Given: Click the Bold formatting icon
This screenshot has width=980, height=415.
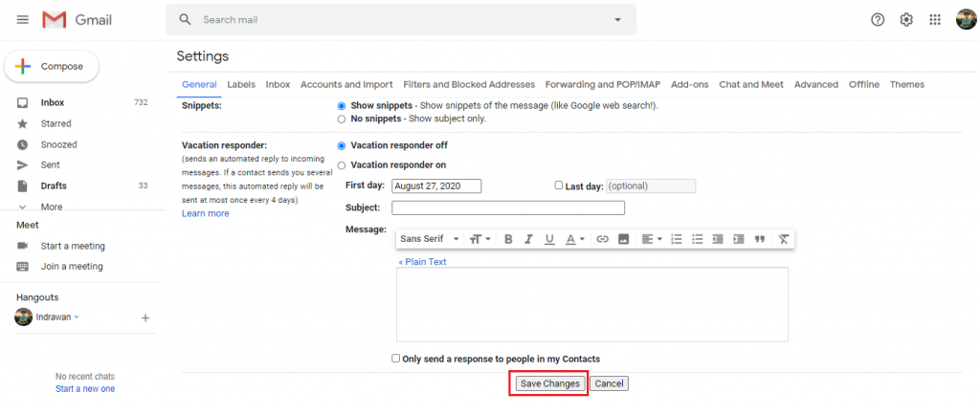Looking at the screenshot, I should (509, 239).
